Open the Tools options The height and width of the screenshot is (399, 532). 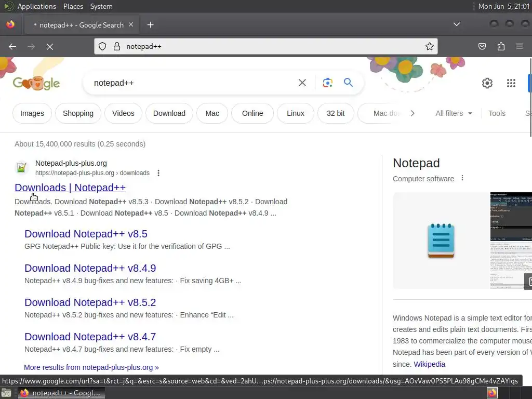[x=497, y=113]
